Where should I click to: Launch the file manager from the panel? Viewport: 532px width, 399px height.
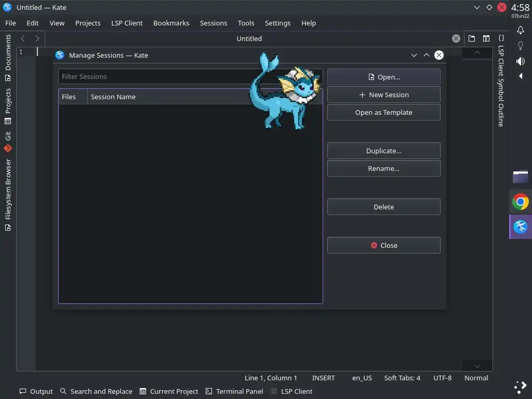pyautogui.click(x=521, y=177)
